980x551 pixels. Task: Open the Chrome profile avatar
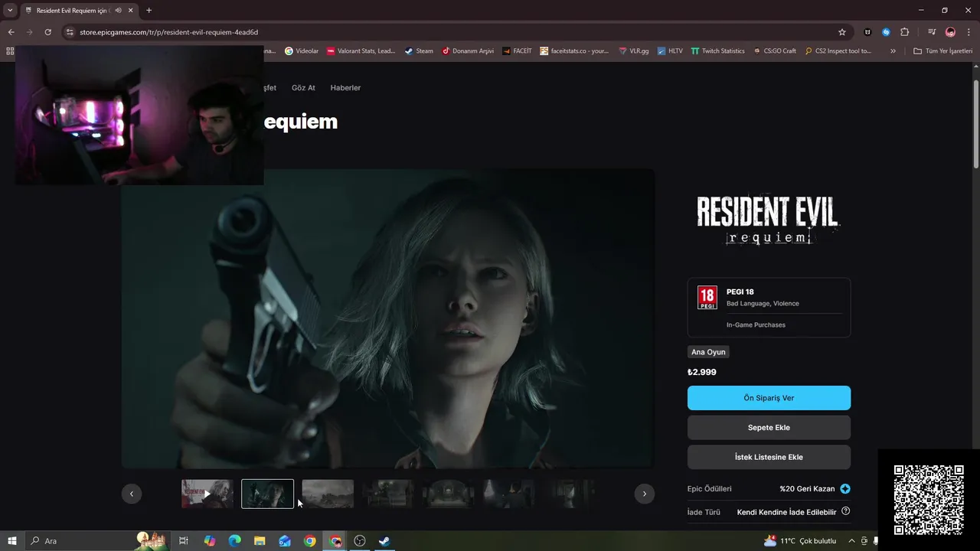[x=950, y=32]
